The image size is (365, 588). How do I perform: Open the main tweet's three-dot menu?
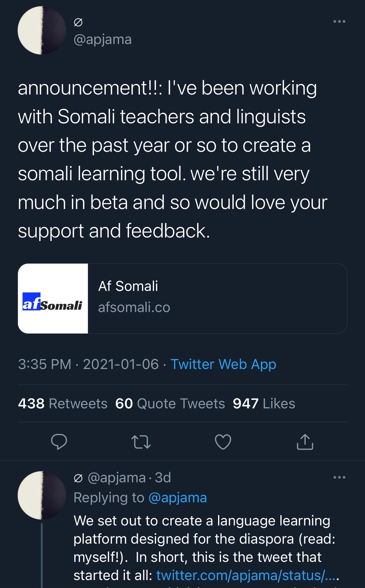click(x=339, y=21)
